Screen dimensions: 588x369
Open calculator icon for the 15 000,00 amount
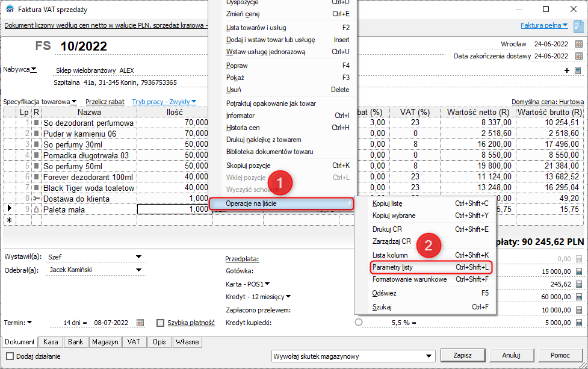point(579,271)
